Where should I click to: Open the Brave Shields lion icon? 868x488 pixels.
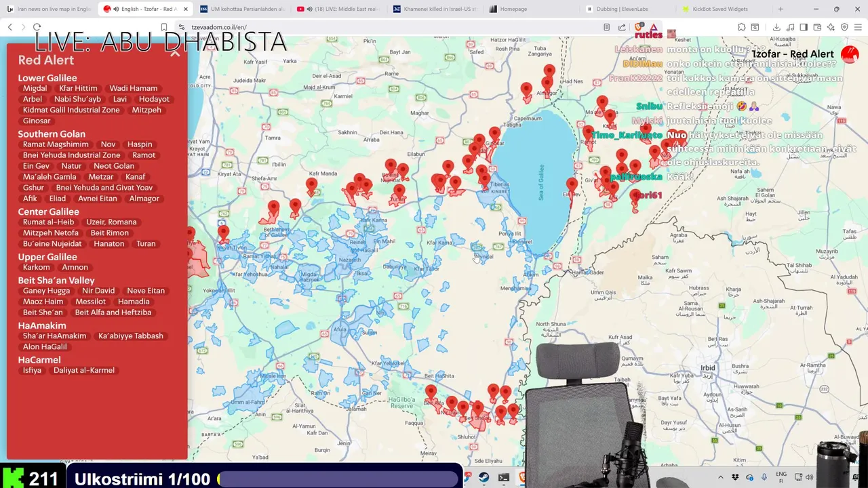pos(638,27)
